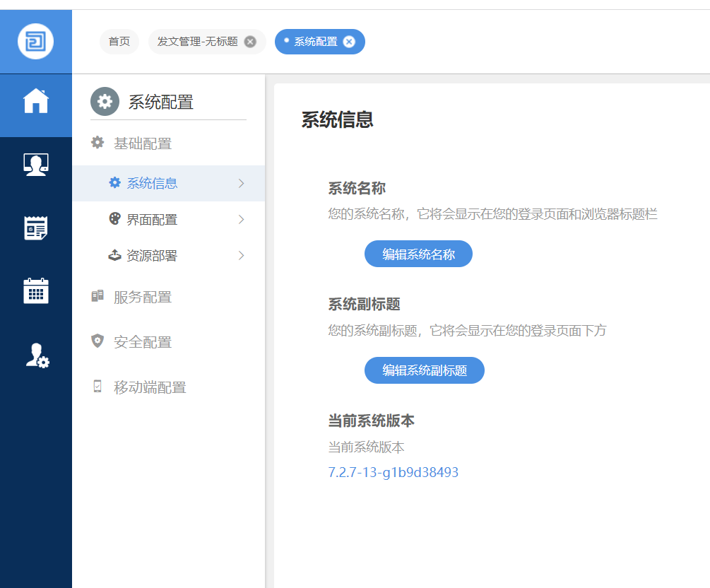Click the 系统信息 page heading
The image size is (710, 588).
click(338, 119)
